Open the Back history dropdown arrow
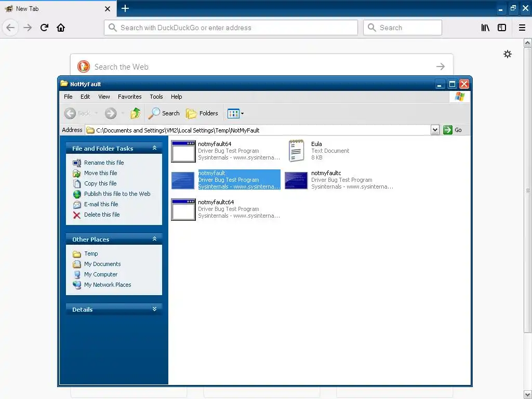The image size is (532, 399). click(x=96, y=113)
